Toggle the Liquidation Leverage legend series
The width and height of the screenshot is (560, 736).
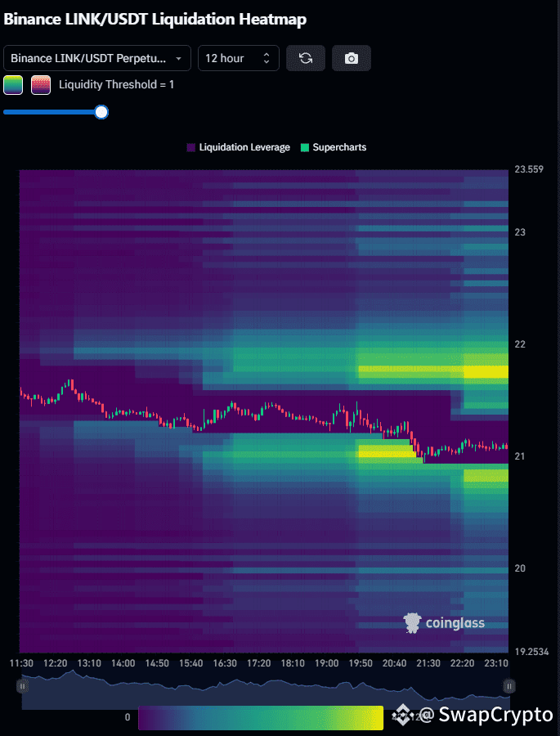(x=239, y=147)
